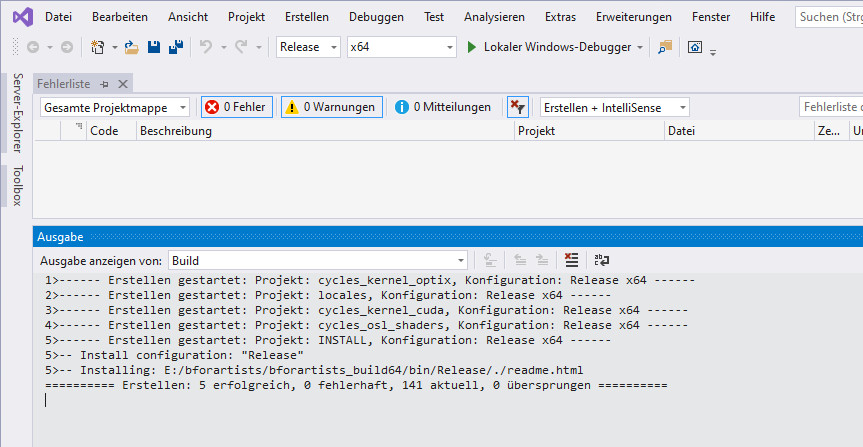Click the 'Installing: E:/bforartists' output line
Viewport: 863px width, 447px height.
tap(314, 370)
